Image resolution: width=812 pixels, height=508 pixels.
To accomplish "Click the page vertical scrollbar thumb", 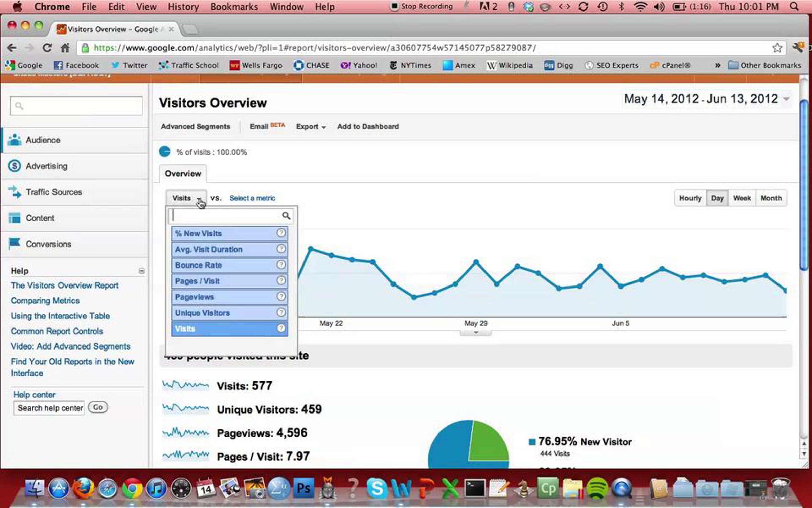I will pos(804,185).
